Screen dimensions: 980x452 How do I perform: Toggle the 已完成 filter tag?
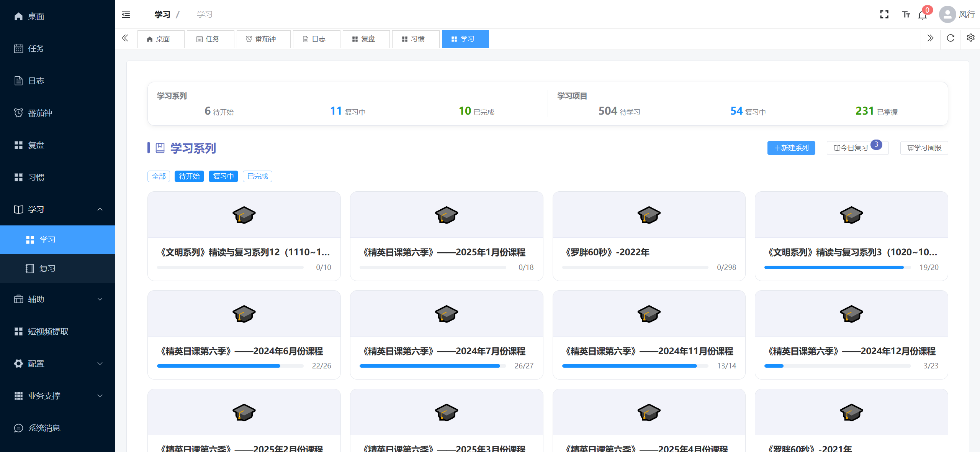257,176
